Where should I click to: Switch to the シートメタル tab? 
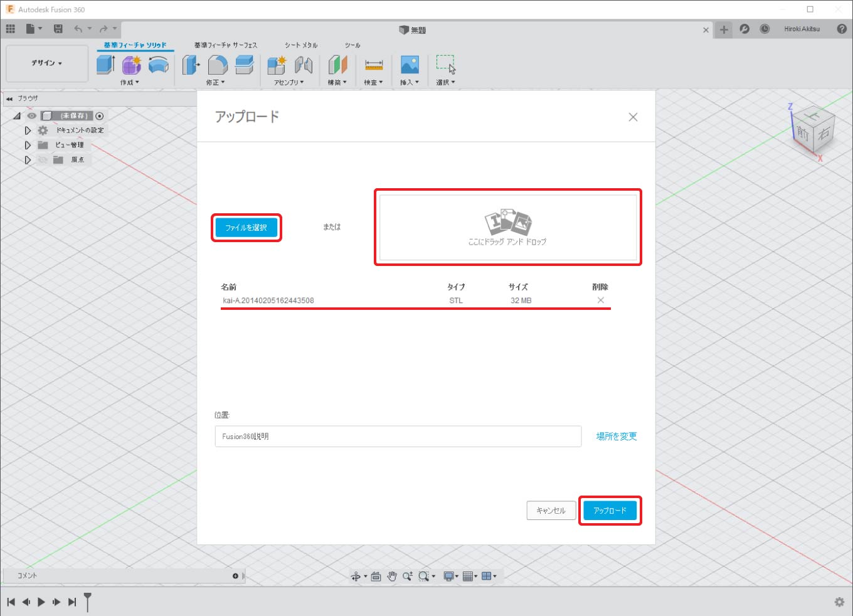click(301, 45)
